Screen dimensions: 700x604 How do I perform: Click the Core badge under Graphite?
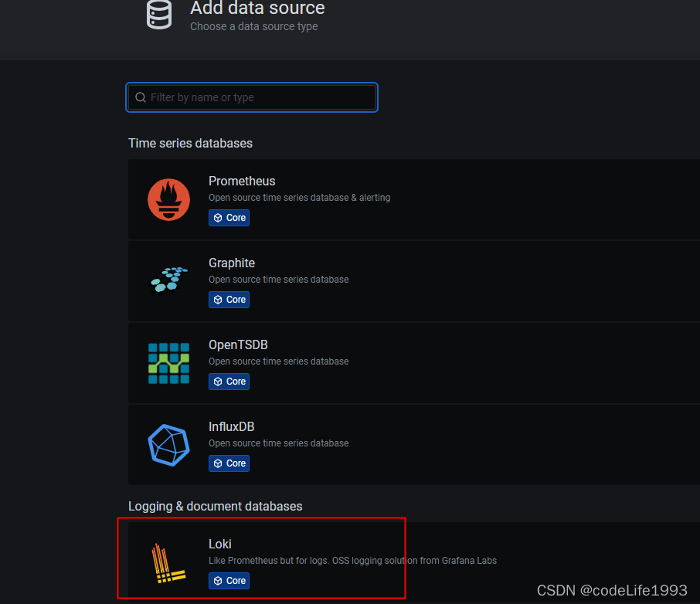click(229, 300)
